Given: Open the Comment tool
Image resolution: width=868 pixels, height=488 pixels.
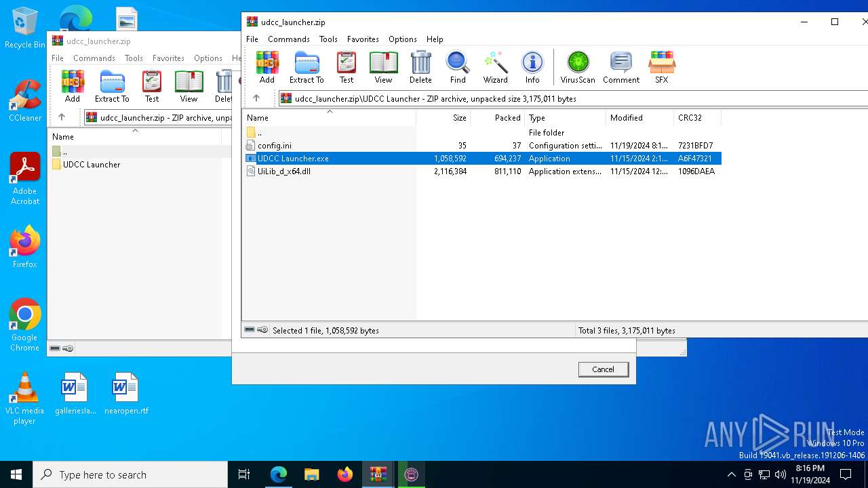Looking at the screenshot, I should point(621,67).
